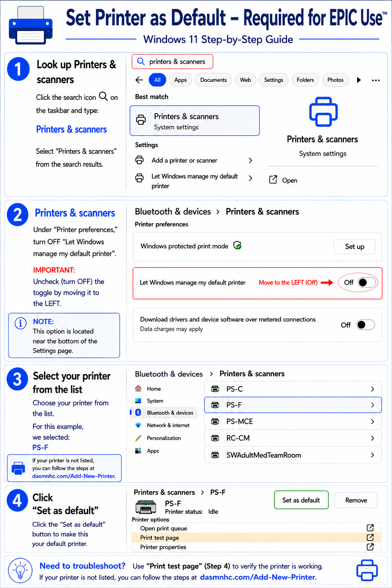Click the Bluetooth icon in sidebar

coord(138,412)
